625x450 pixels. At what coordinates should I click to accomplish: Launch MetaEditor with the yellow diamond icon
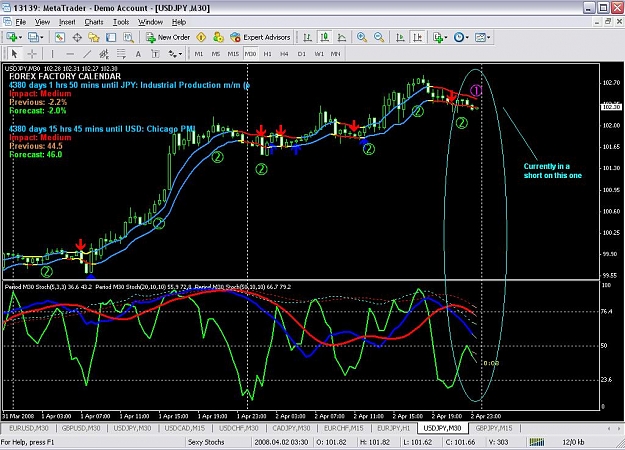(x=201, y=37)
